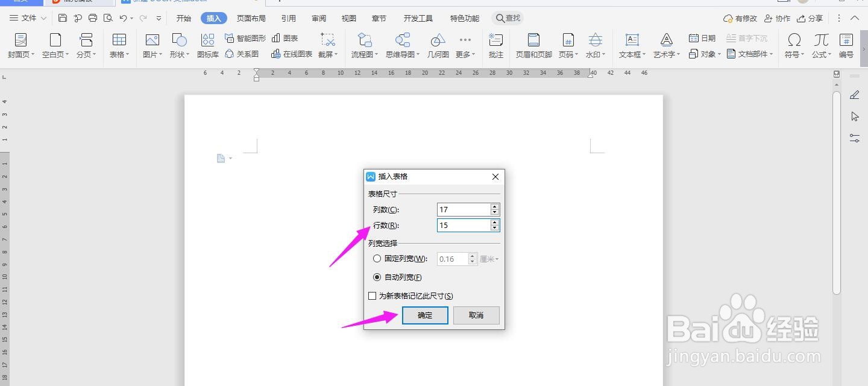Switch to the 页面布局 tab
868x386 pixels.
(x=251, y=18)
